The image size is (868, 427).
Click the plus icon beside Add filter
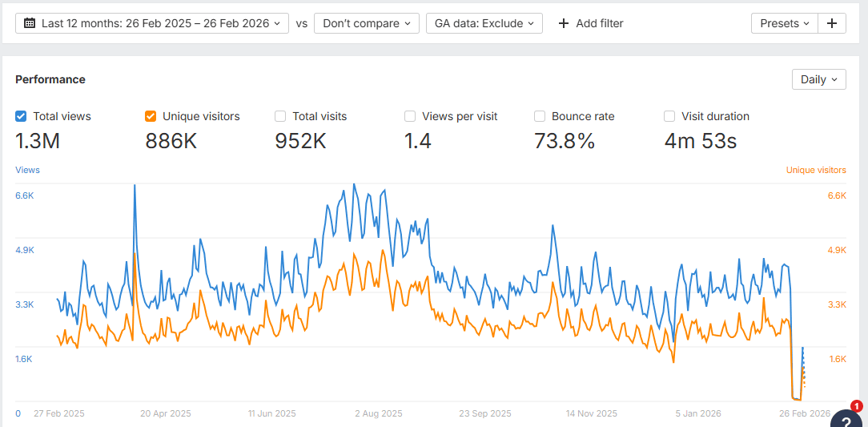[x=564, y=23]
